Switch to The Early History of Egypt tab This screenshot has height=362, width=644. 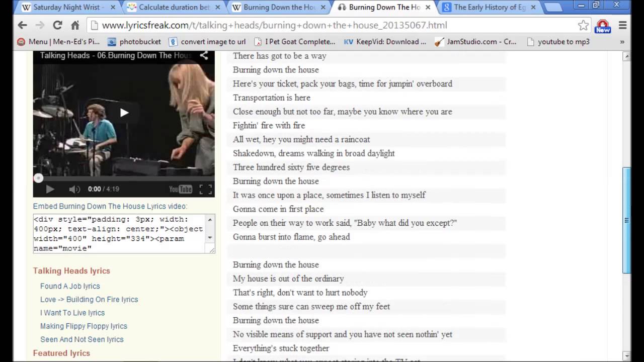point(489,8)
